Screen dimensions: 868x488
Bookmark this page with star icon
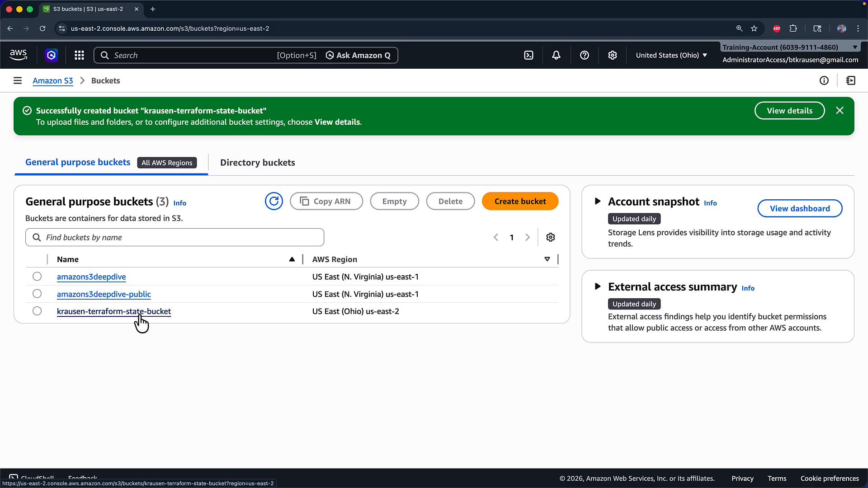click(754, 28)
